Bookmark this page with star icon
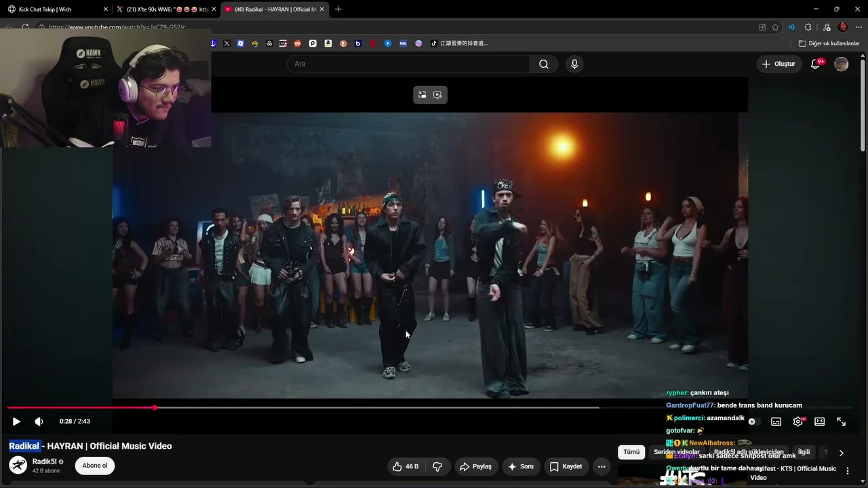Screen dimensions: 868x488 click(x=776, y=27)
